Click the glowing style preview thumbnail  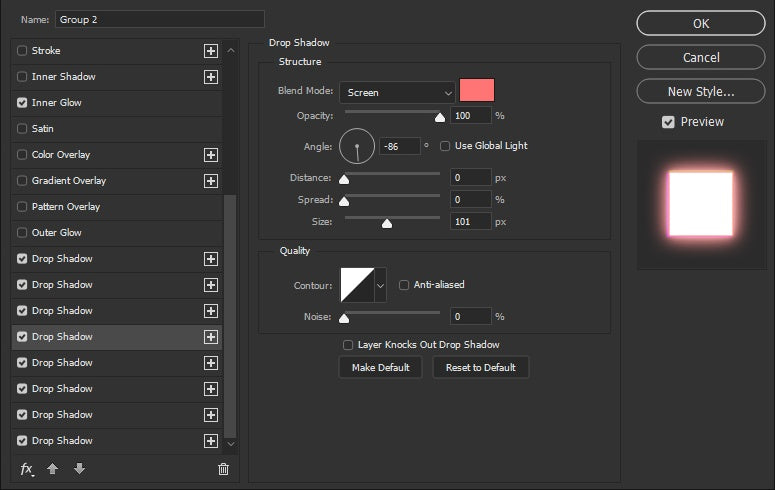(x=701, y=204)
